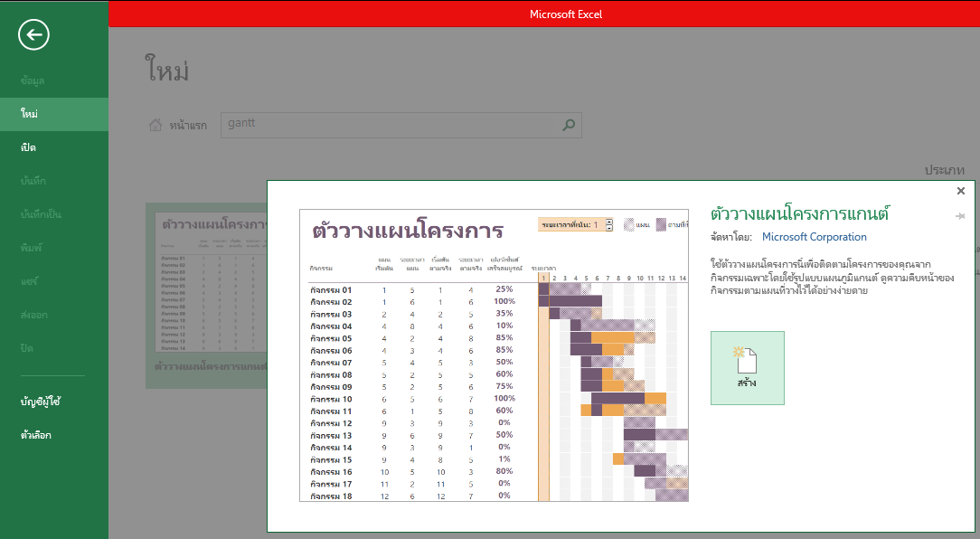Screen dimensions: 980x539
Task: Select the ใหม่ menu item
Action: (x=53, y=114)
